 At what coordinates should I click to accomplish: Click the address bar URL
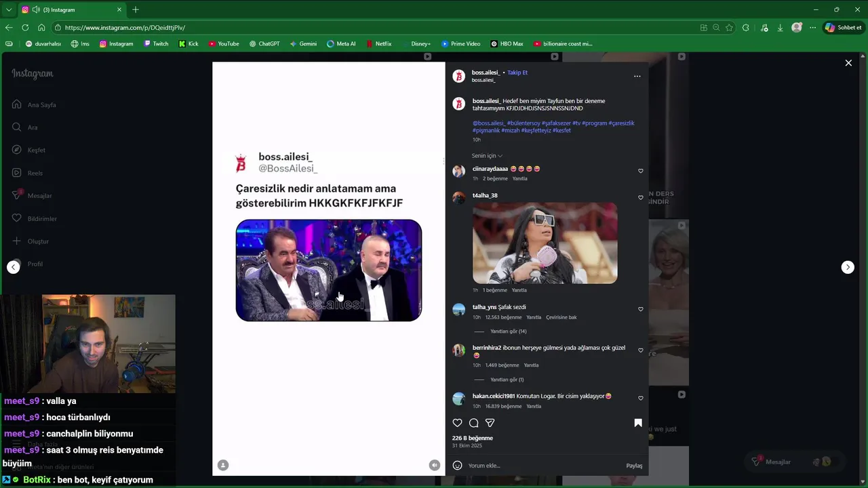125,28
